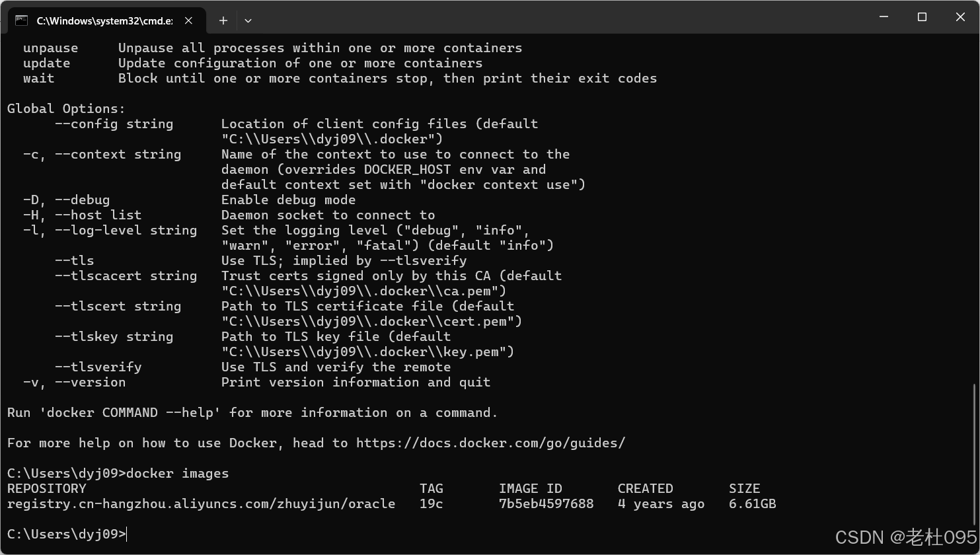Viewport: 980px width, 555px height.
Task: Click the '--tlscert string' option
Action: [118, 306]
